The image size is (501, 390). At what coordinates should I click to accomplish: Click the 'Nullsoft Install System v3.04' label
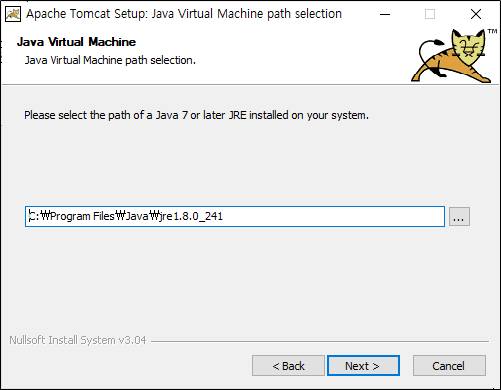point(78,340)
